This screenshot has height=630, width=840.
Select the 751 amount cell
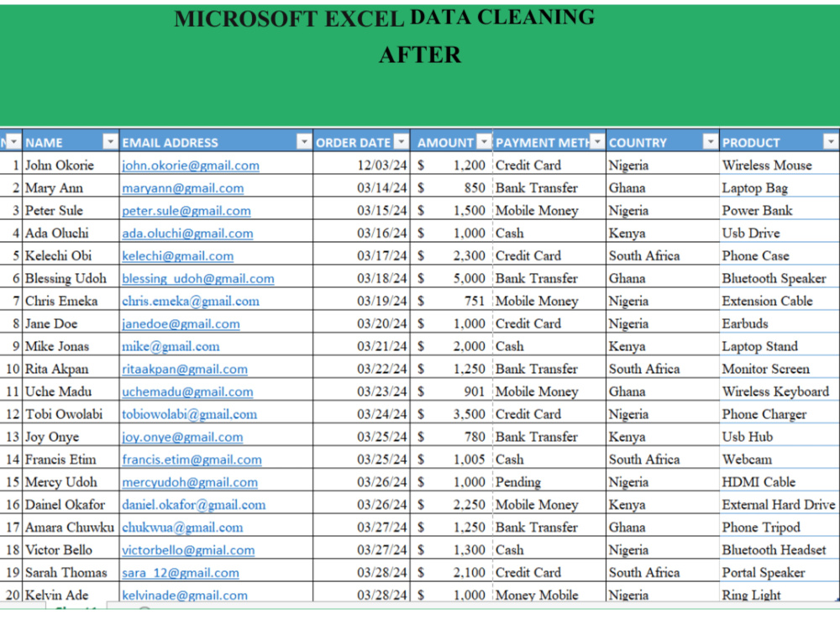click(x=452, y=301)
